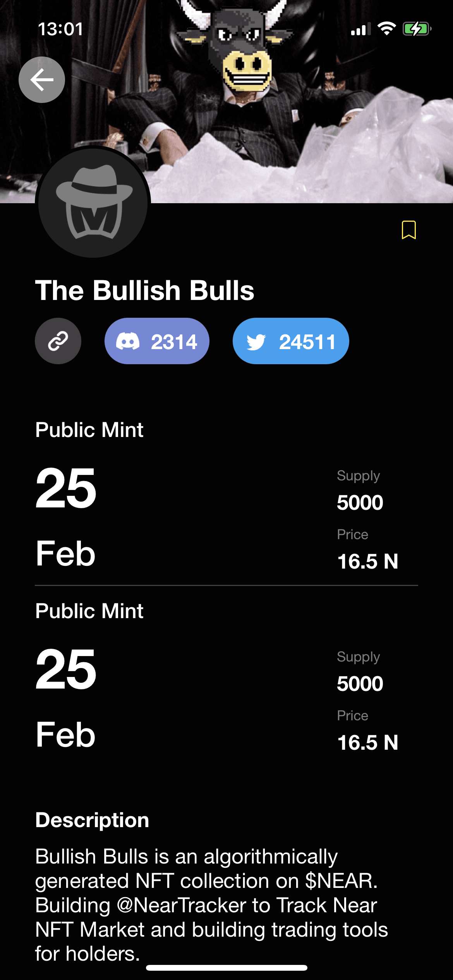Open the Twitter 24511 badge
The height and width of the screenshot is (980, 453).
(x=291, y=341)
